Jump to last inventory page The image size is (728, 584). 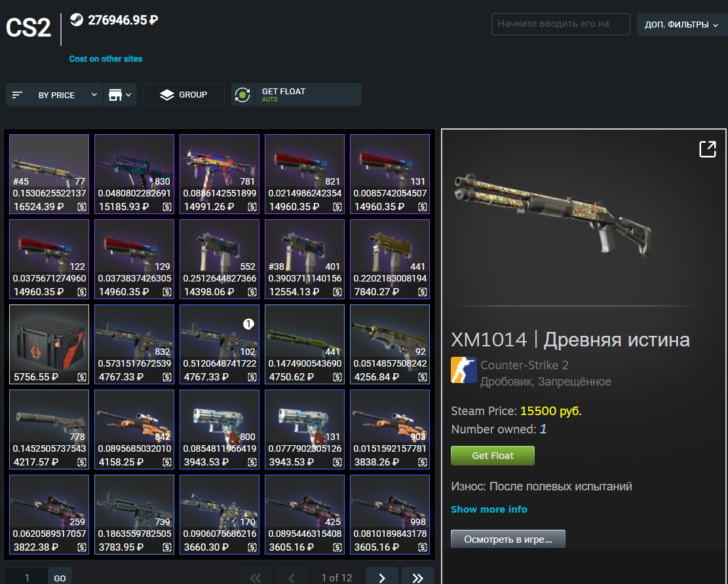(x=417, y=577)
